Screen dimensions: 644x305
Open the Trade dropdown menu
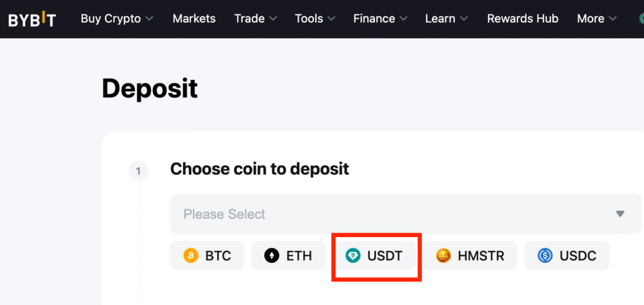[255, 19]
